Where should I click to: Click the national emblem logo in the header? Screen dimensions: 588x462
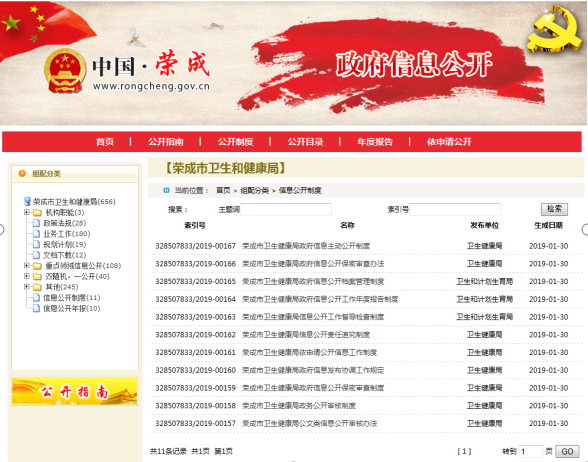pyautogui.click(x=64, y=71)
